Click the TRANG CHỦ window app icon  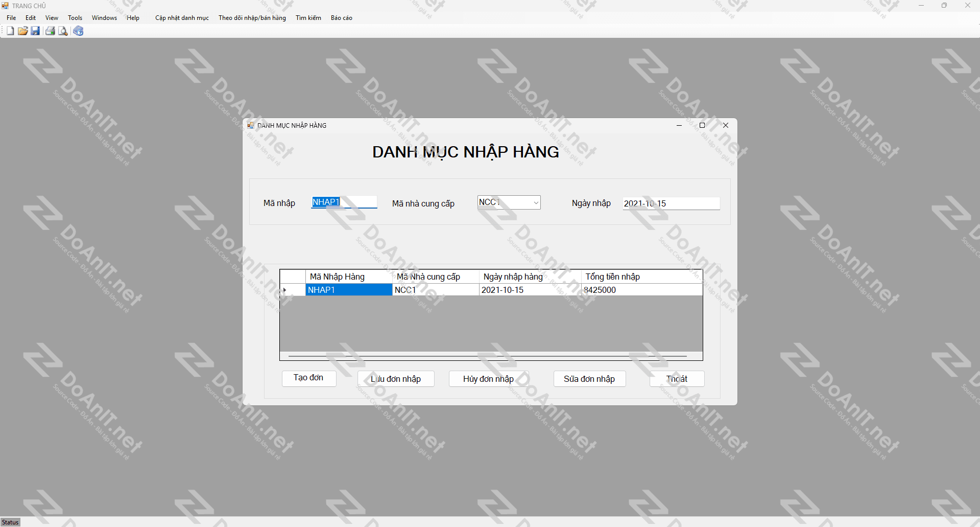5,6
